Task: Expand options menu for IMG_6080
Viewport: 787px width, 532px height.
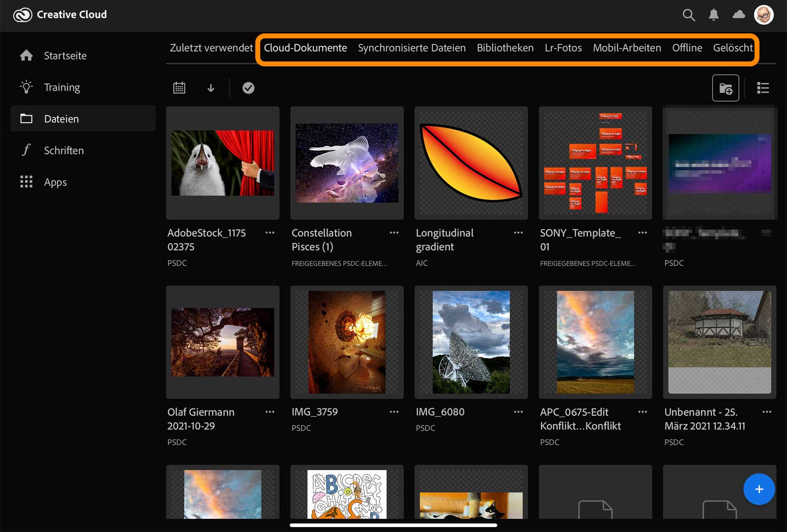Action: click(518, 412)
